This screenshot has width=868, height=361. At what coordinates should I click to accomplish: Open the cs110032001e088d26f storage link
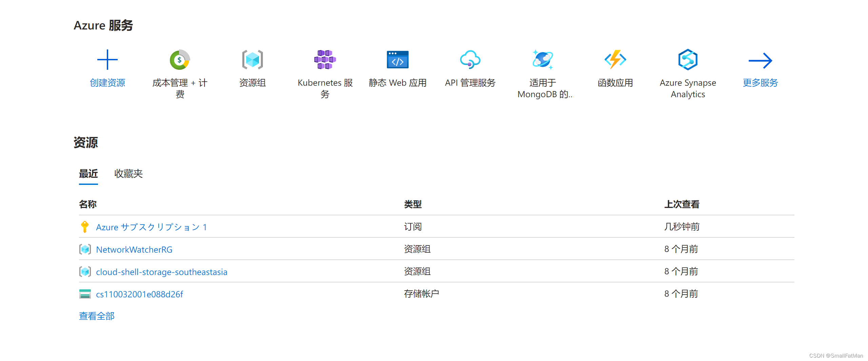click(x=139, y=294)
